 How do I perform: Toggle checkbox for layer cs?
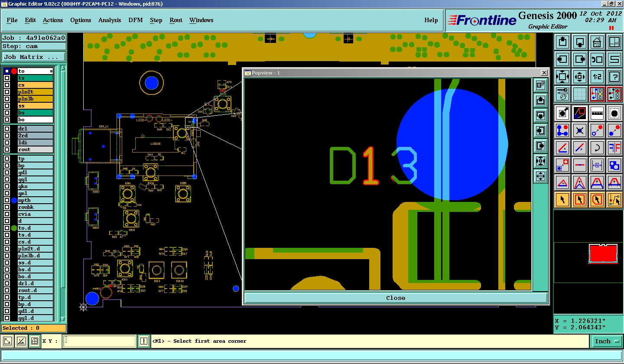coord(7,85)
